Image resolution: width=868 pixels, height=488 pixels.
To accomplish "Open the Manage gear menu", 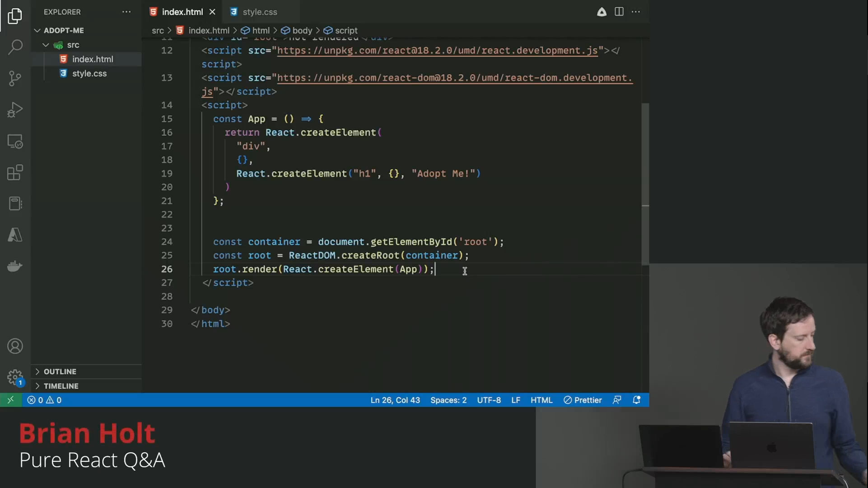I will click(15, 377).
